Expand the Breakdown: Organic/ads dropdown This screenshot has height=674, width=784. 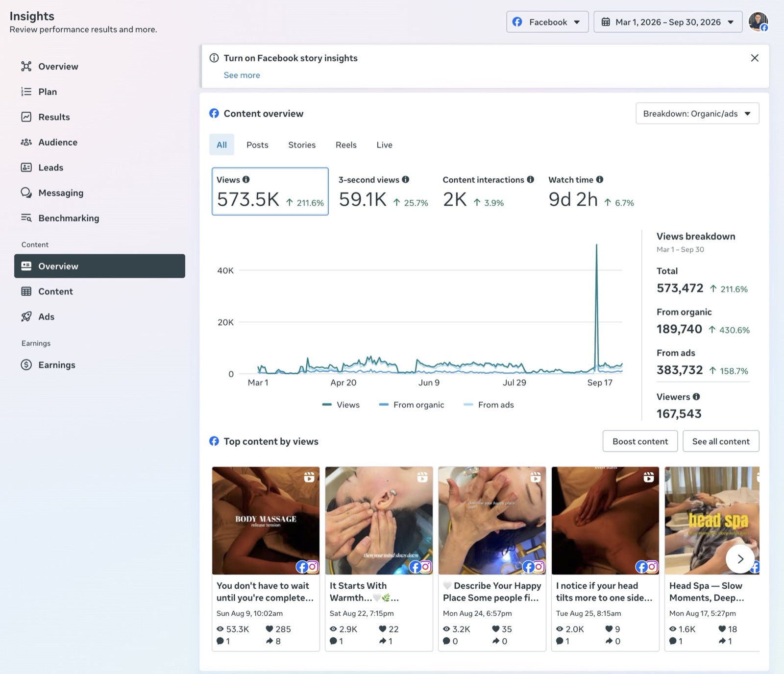tap(697, 114)
